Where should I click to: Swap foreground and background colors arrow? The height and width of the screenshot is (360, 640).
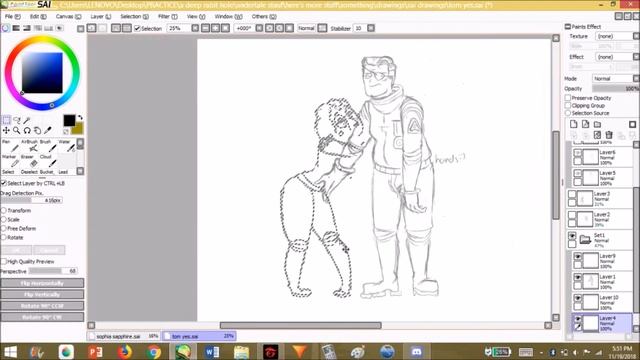click(80, 118)
